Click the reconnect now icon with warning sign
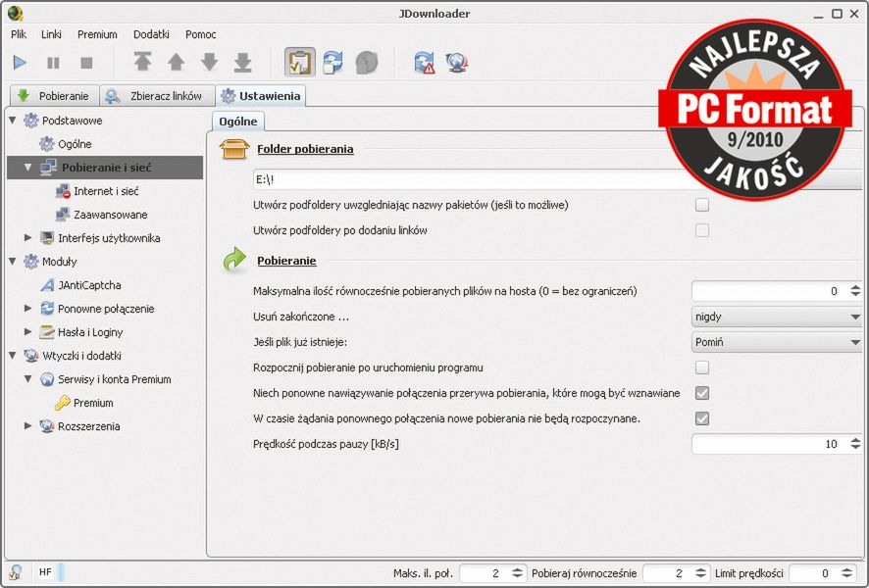Image resolution: width=869 pixels, height=588 pixels. coord(425,62)
